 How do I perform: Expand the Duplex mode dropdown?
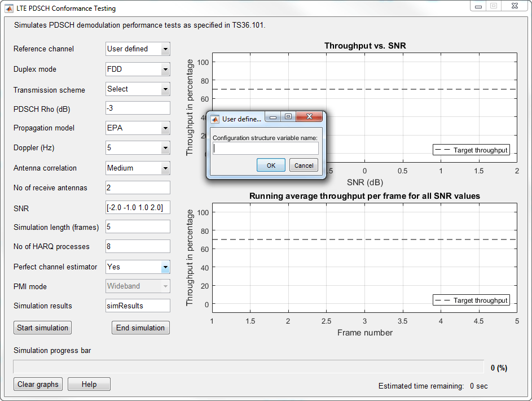click(x=138, y=69)
